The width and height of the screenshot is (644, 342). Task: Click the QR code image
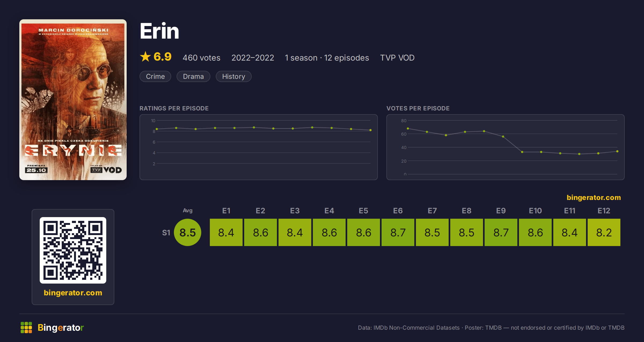click(x=73, y=250)
